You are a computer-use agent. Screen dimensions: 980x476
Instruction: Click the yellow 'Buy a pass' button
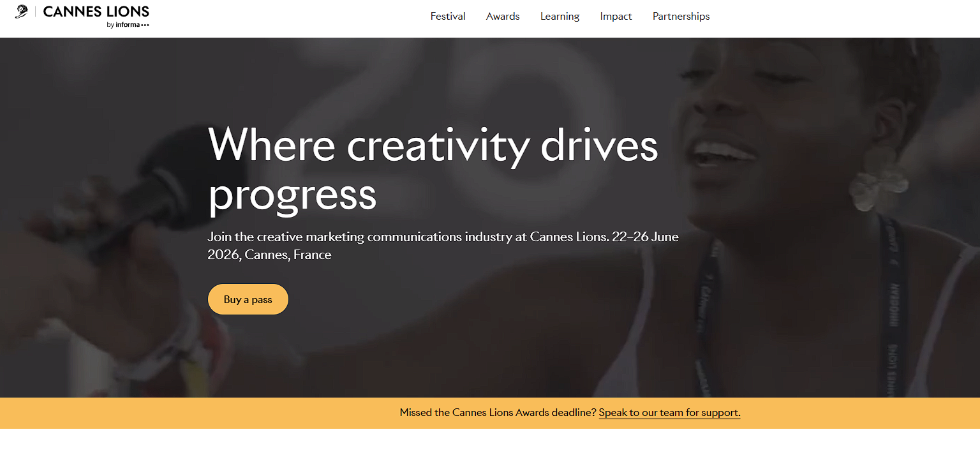click(x=248, y=299)
